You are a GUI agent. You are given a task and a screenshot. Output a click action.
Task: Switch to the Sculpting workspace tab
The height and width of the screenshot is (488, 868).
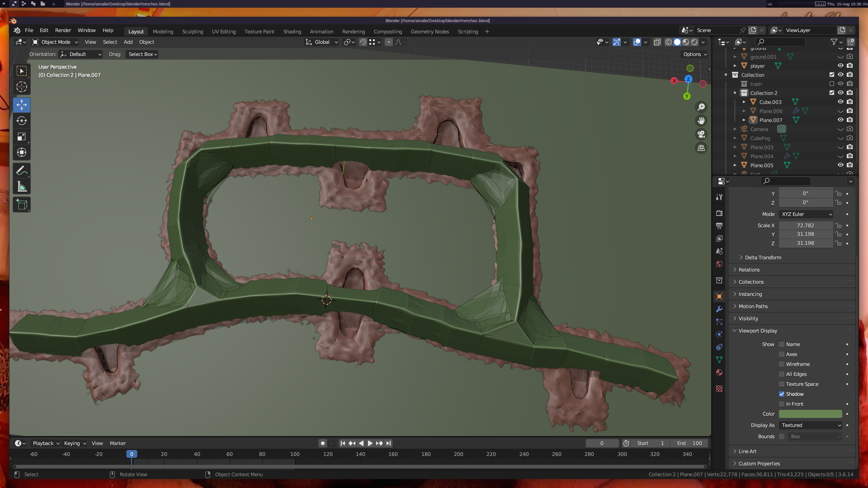(192, 32)
